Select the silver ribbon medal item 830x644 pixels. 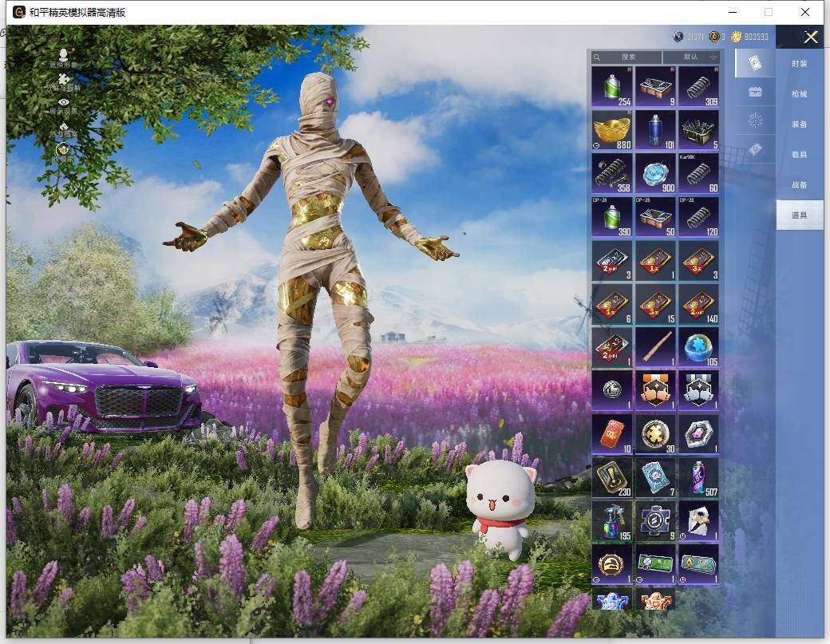(699, 390)
